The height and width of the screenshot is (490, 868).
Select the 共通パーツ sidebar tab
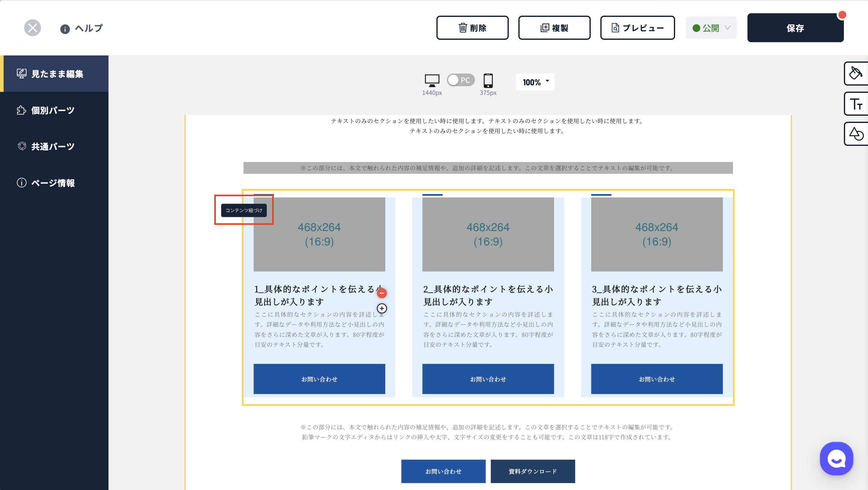pos(54,146)
